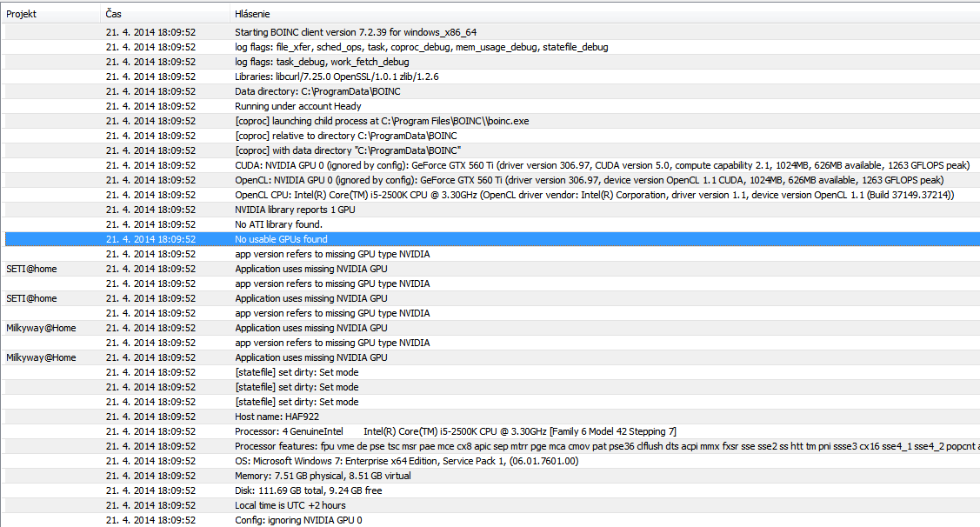Select the 'Running under account Heady' row

point(297,106)
